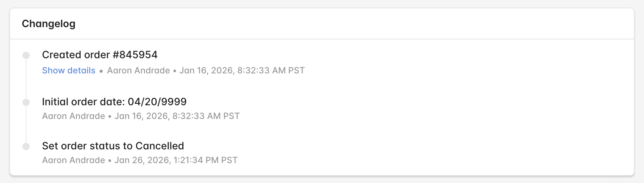Select the Set order status to Cancelled entry
The image size is (644, 183).
click(113, 146)
